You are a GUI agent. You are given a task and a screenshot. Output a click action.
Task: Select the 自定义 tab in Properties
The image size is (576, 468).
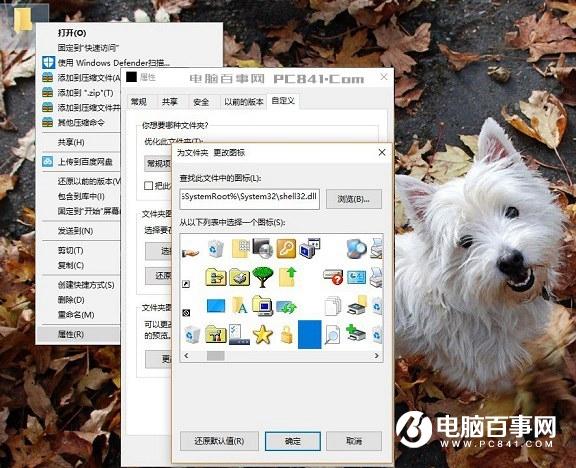pos(283,101)
